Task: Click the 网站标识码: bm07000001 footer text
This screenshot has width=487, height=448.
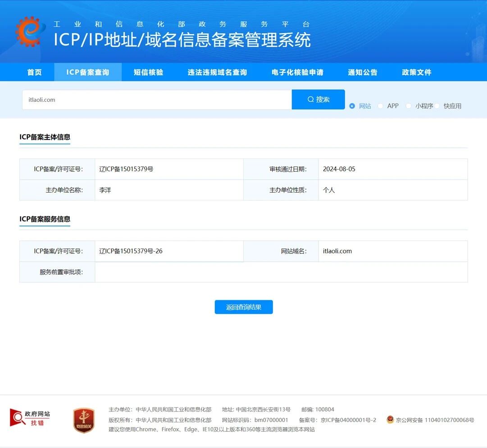Action: click(255, 420)
